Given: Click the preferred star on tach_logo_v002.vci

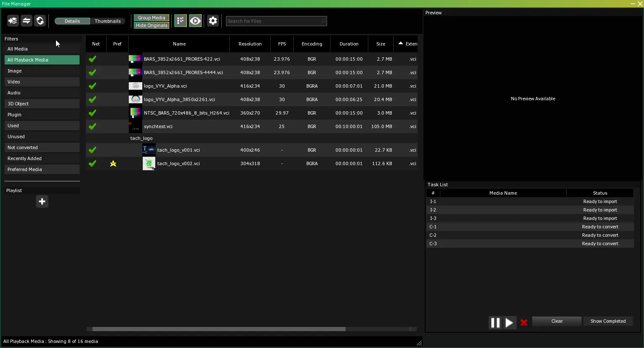Looking at the screenshot, I should pyautogui.click(x=113, y=163).
